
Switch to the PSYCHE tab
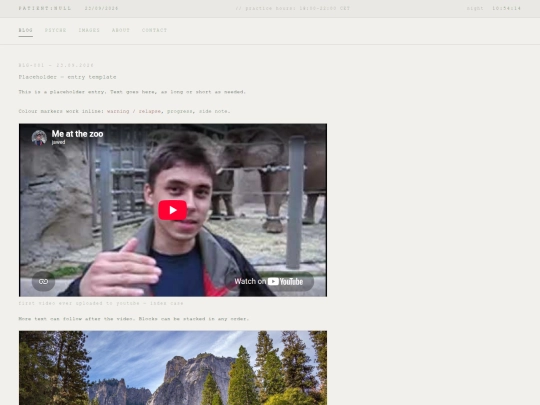tap(55, 30)
